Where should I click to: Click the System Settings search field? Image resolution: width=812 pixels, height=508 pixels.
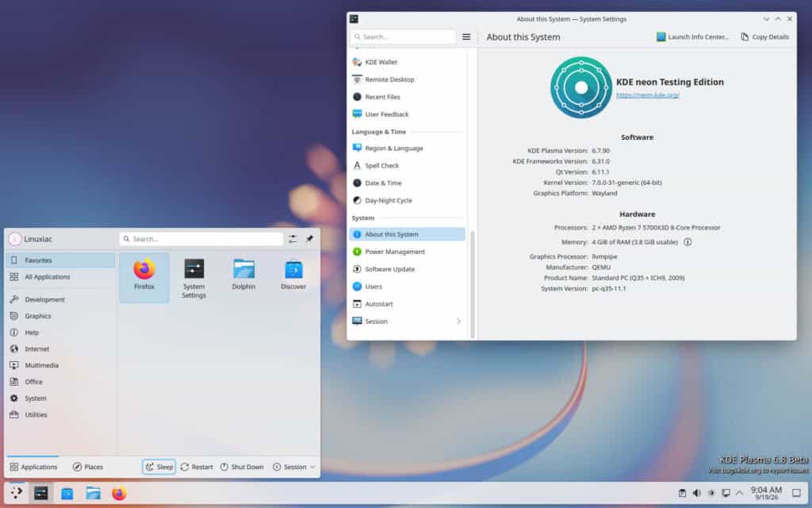403,37
